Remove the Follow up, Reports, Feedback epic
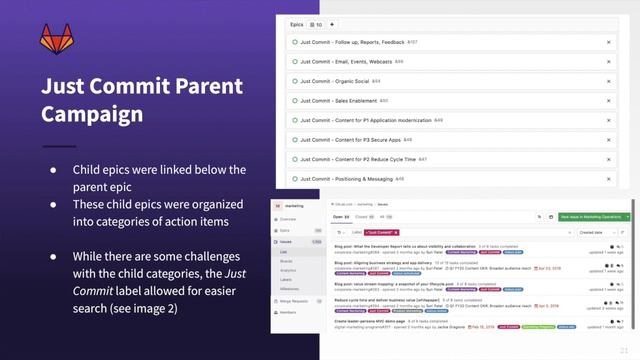The image size is (640, 360). pyautogui.click(x=609, y=42)
